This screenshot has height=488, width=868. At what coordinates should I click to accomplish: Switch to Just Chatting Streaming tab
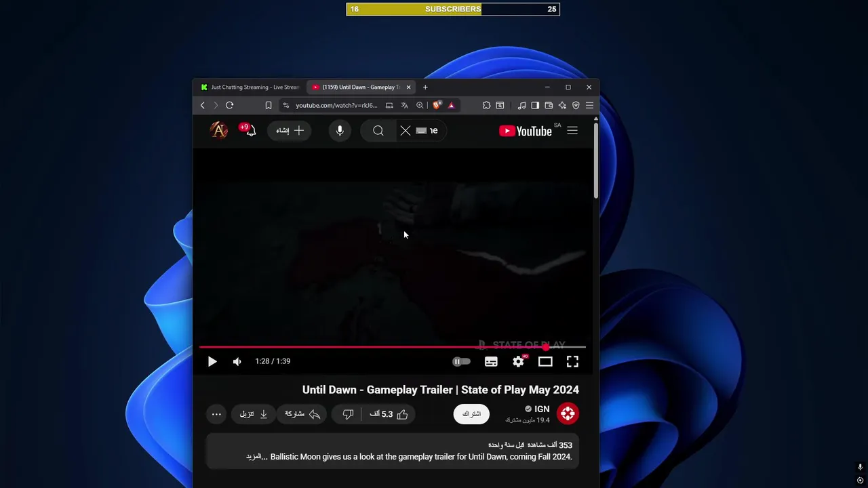[x=250, y=87]
